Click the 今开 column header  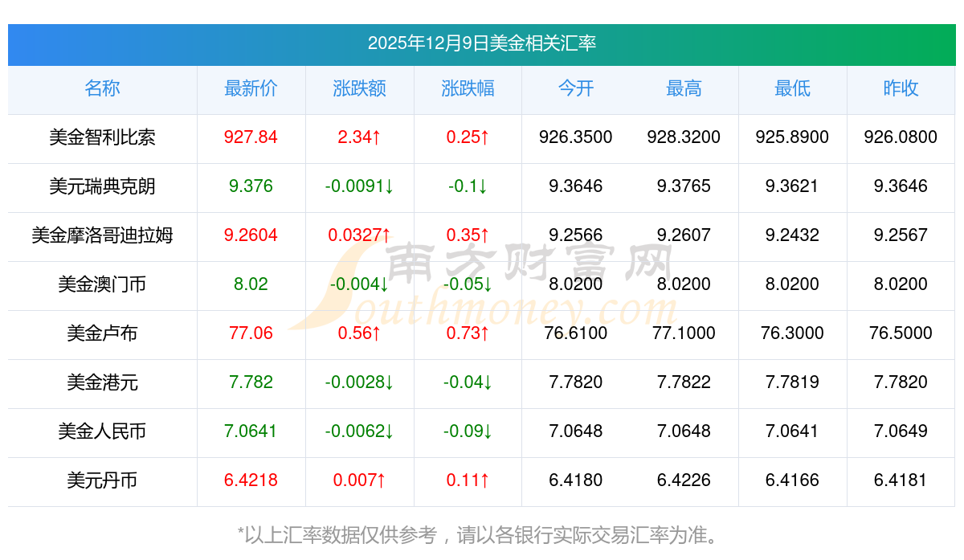pos(576,88)
